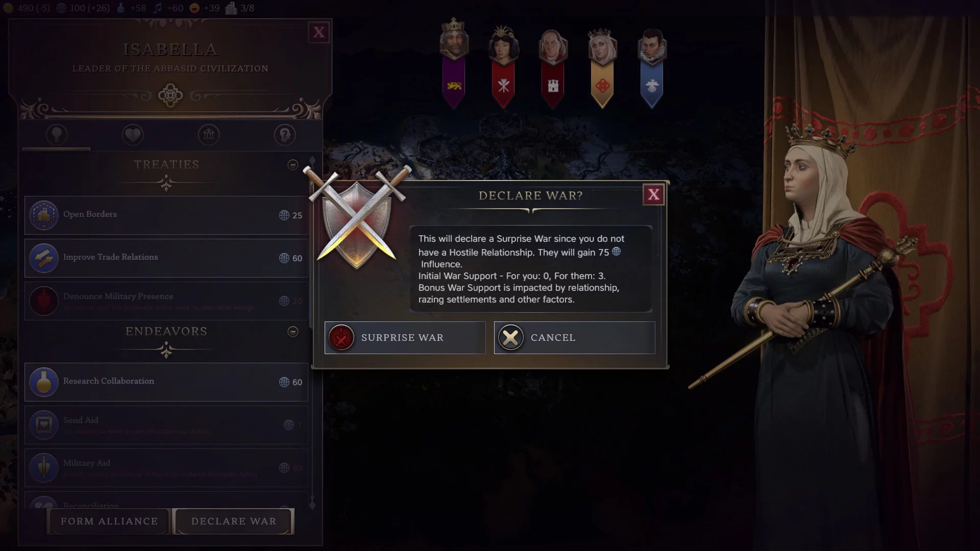Click the Open Borders treaty icon
The image size is (980, 551).
tap(44, 215)
